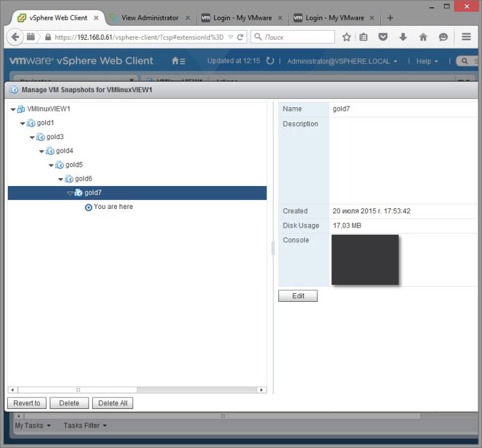
Task: Open a new browser tab with plus
Action: [x=390, y=18]
